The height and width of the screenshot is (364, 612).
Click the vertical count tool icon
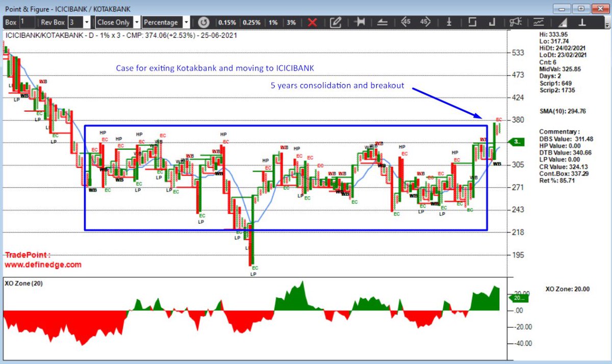click(449, 22)
